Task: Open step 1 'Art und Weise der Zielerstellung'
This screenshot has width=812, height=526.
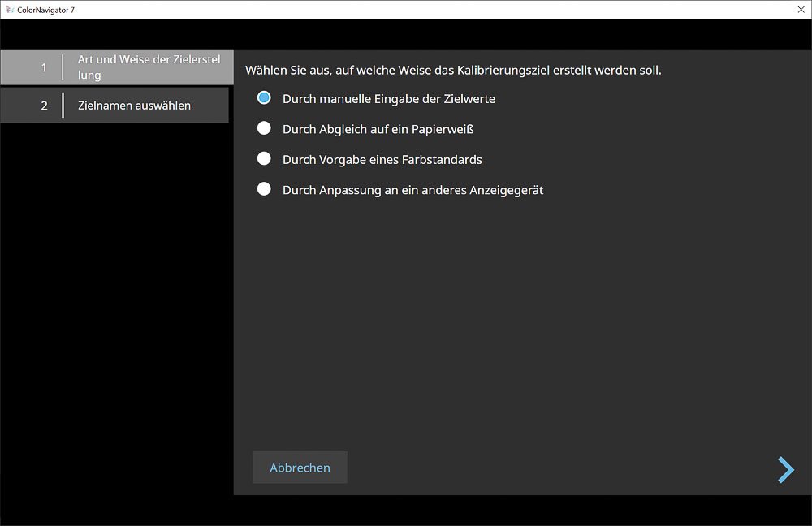Action: [117, 67]
